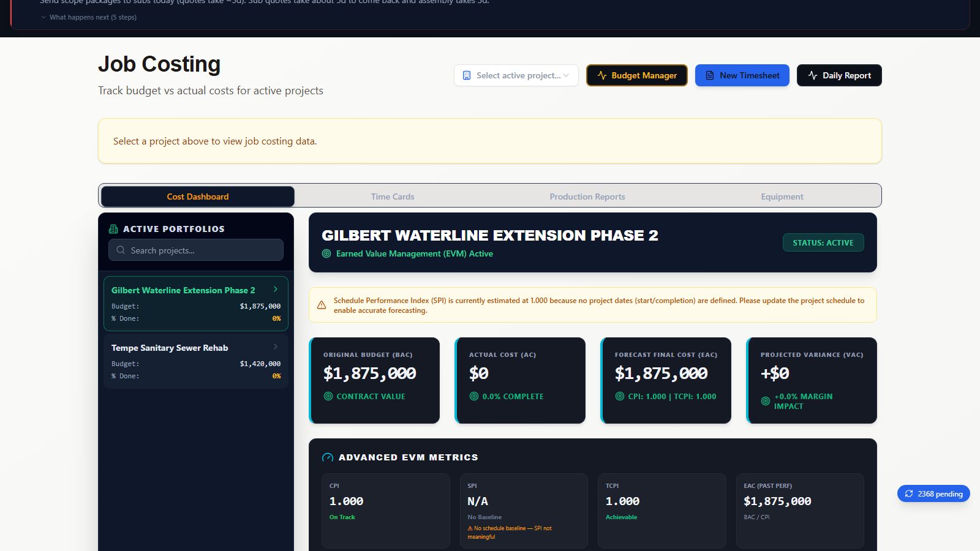This screenshot has height=551, width=980.
Task: Click the target icon beside CPI: 1.000 | TCPI
Action: [x=620, y=396]
